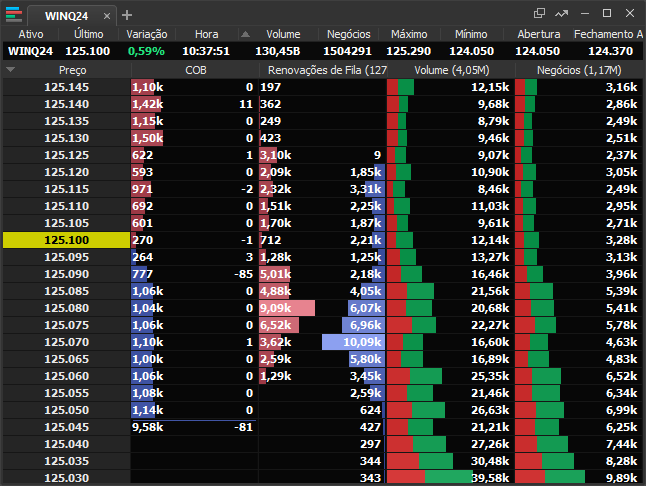Click the Máximo column header
The image size is (646, 486).
click(409, 34)
